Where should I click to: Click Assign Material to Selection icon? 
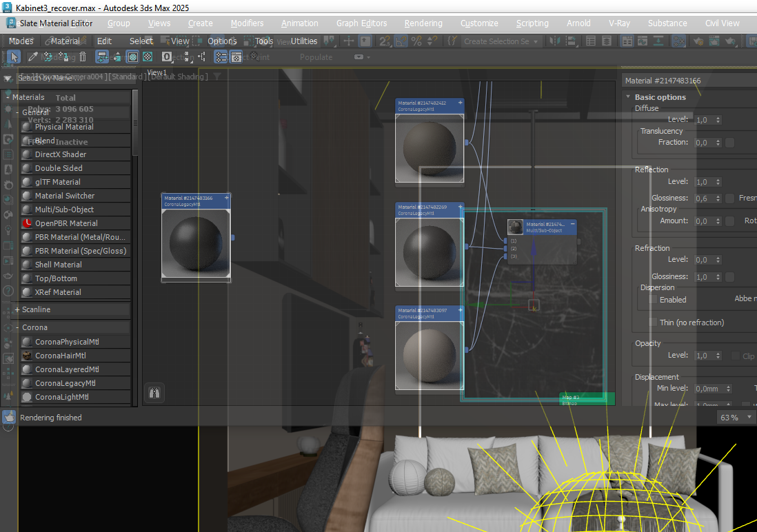pos(65,57)
